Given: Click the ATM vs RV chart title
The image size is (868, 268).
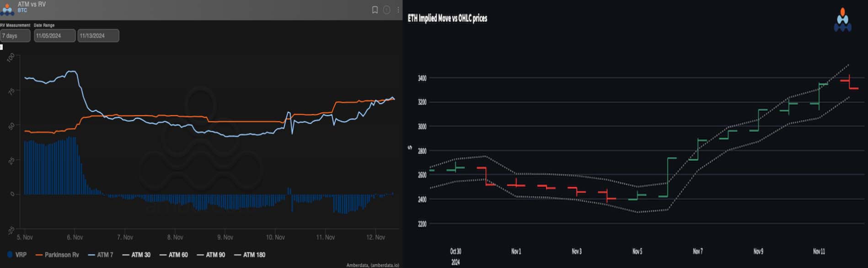Looking at the screenshot, I should [32, 4].
